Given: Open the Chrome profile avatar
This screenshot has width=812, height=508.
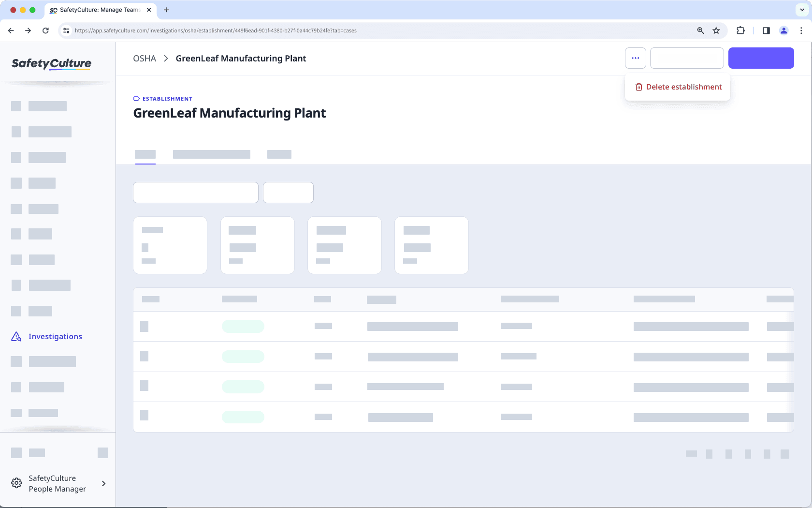Looking at the screenshot, I should click(783, 30).
